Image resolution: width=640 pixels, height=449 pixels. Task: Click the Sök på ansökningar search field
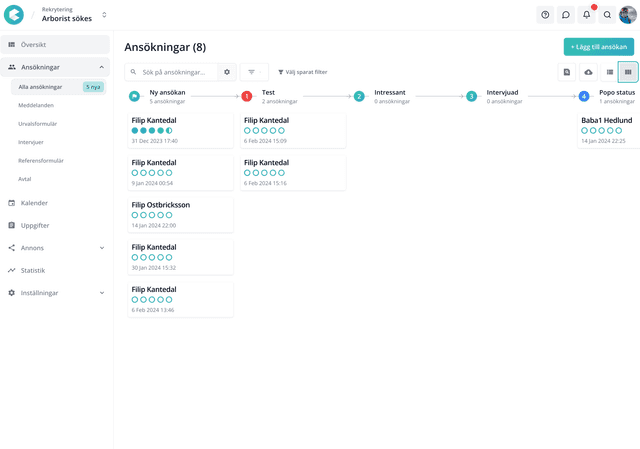coord(178,72)
